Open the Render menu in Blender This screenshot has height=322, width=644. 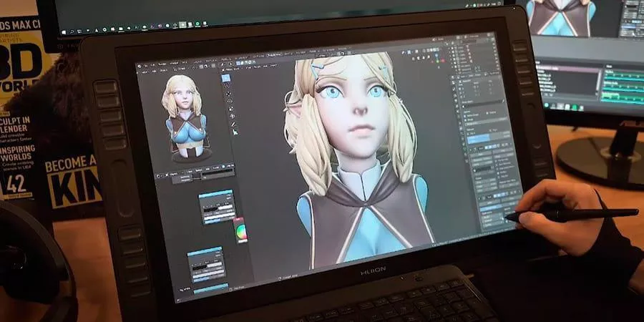pos(163,65)
